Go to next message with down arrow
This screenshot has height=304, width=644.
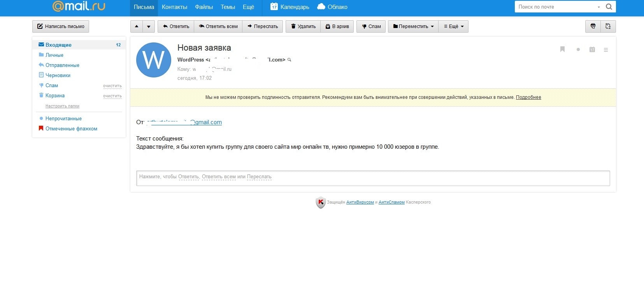(149, 26)
